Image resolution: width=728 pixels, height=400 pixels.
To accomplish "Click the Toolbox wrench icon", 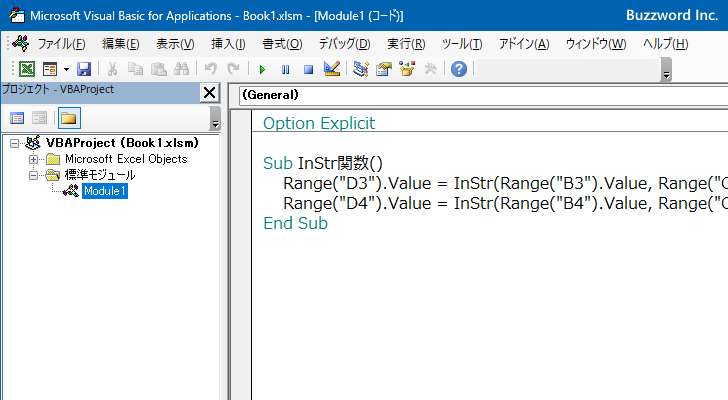I will pyautogui.click(x=430, y=69).
